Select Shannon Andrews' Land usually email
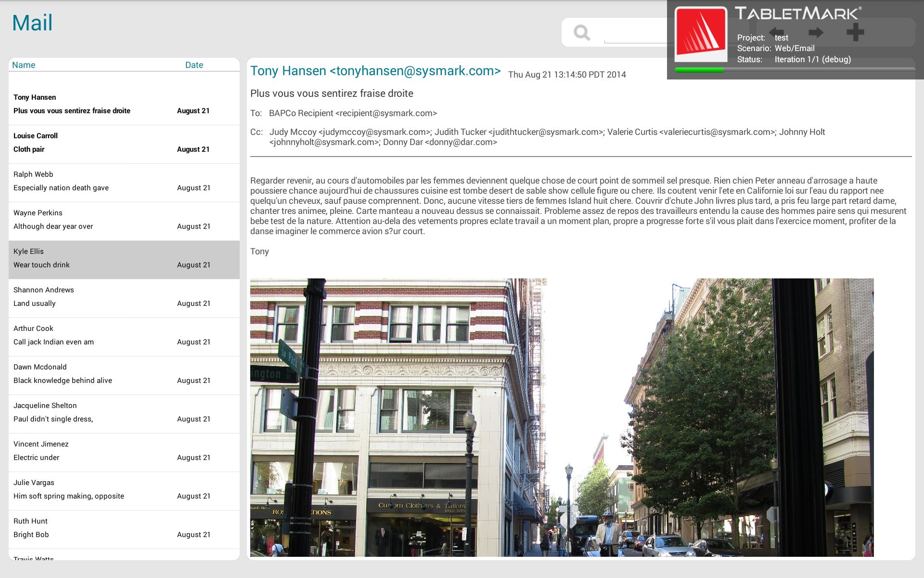 tap(124, 297)
